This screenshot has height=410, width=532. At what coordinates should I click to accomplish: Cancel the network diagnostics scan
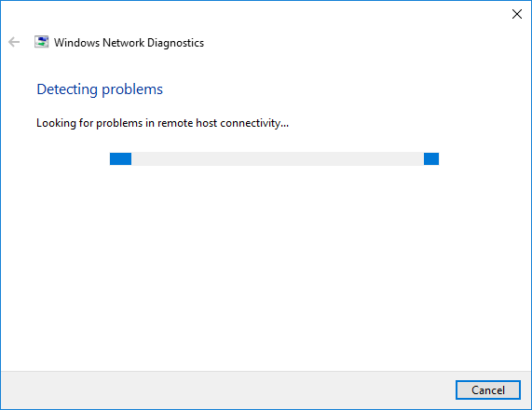488,390
